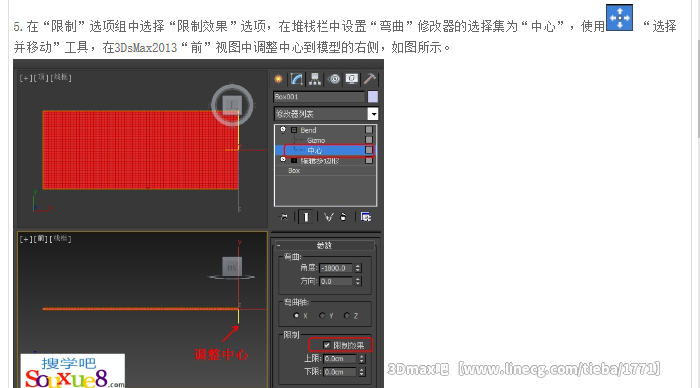
Task: Click the object color swatch beside Box001
Action: click(373, 96)
